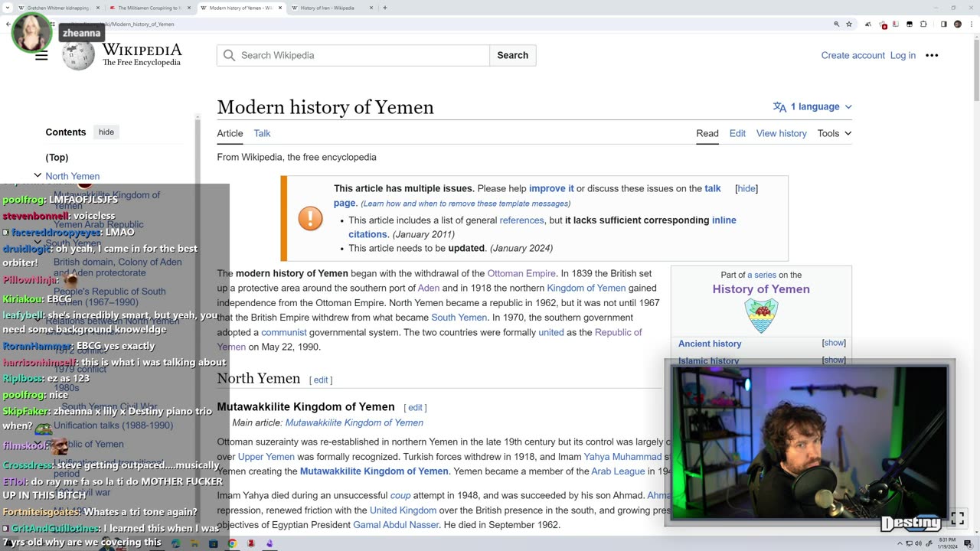
Task: Click the magnifier icon in the search box
Action: click(229, 55)
